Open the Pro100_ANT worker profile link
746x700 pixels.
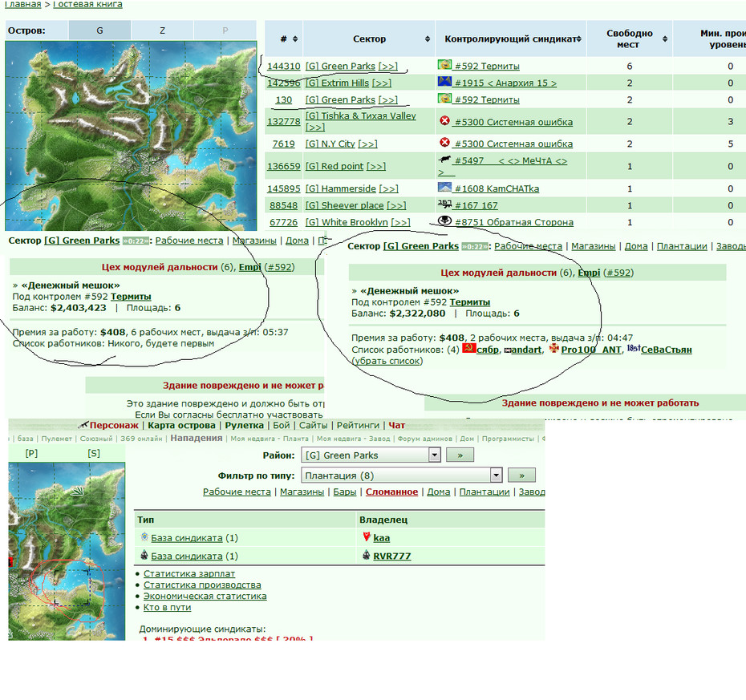coord(591,350)
